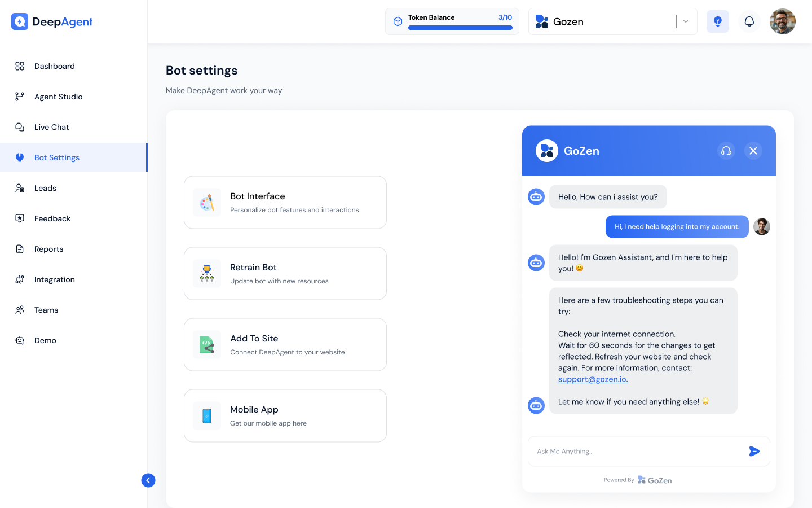Viewport: 812px width, 508px height.
Task: Click the Powered By GoZen link
Action: coord(638,480)
